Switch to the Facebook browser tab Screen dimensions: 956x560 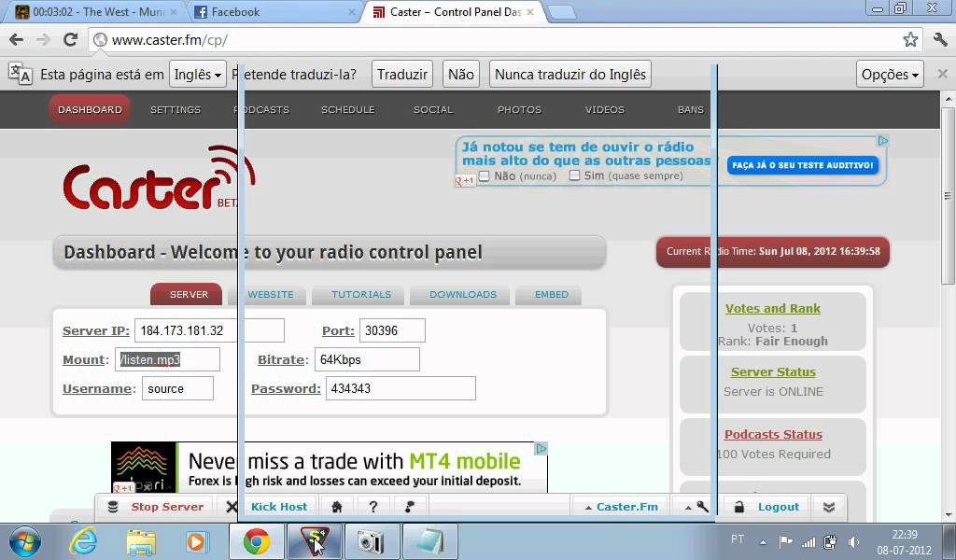tap(274, 12)
